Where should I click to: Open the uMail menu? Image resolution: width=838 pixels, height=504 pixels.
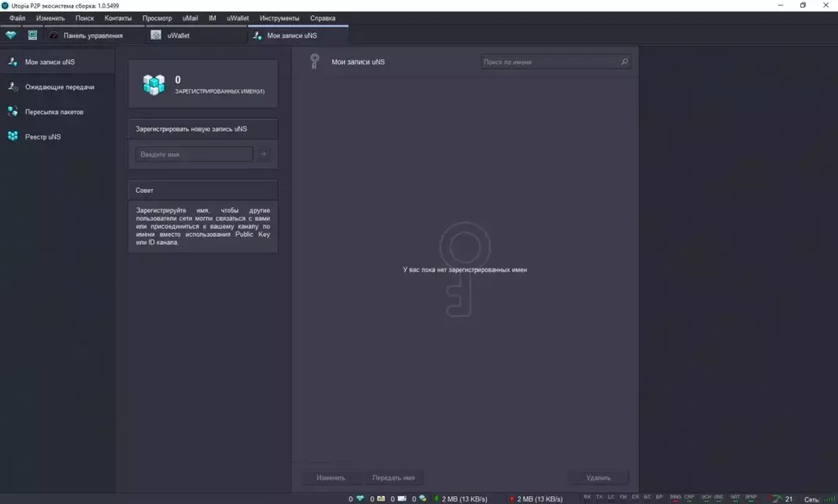(191, 18)
